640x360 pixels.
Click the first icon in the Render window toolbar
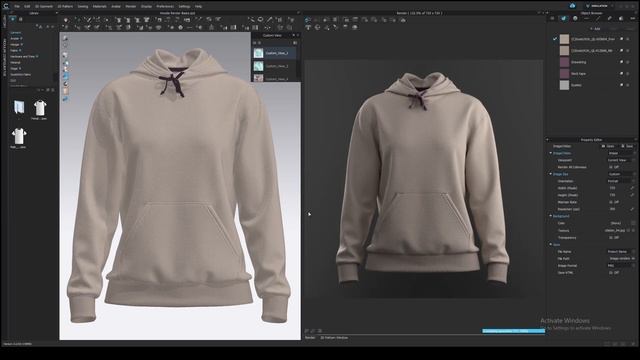coord(308,20)
